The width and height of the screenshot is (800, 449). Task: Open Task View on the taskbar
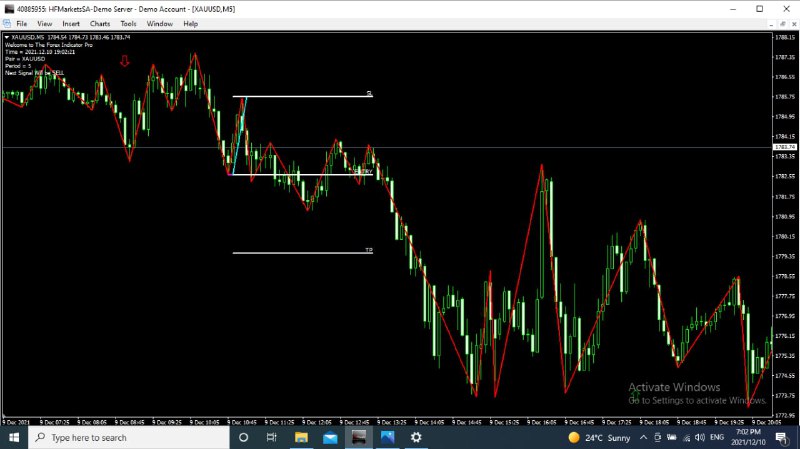tap(271, 437)
